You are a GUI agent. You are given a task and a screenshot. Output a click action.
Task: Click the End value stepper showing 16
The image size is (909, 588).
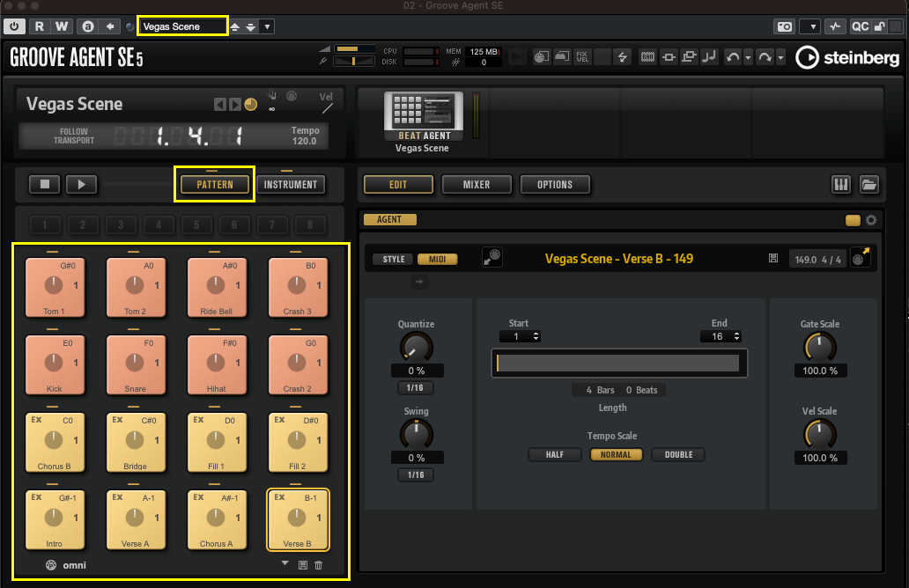[x=721, y=336]
